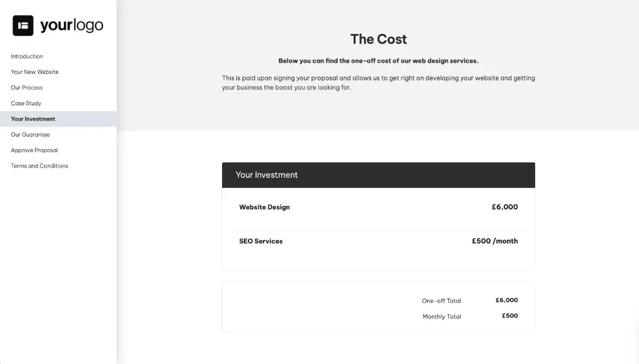Viewport: 639px width, 364px height.
Task: Click the £500 monthly total amount
Action: (x=510, y=316)
